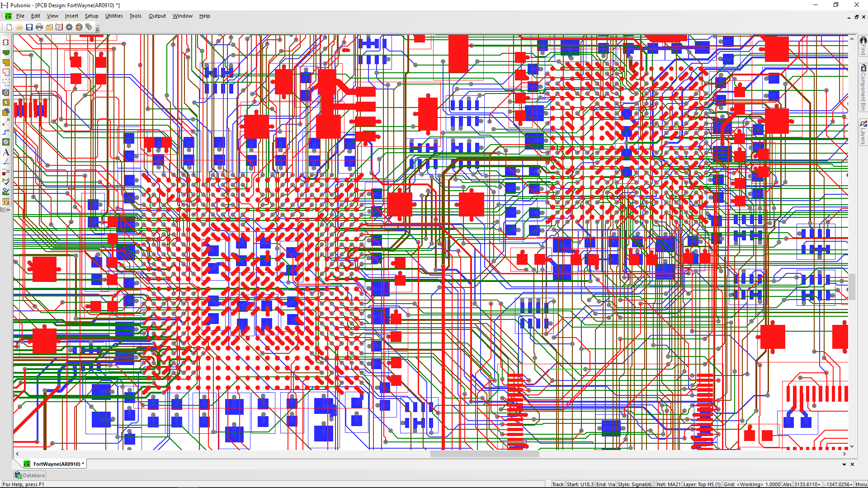Screen dimensions: 868x488
Task: Click the horizontal scrollbar right arrow
Action: (844, 454)
